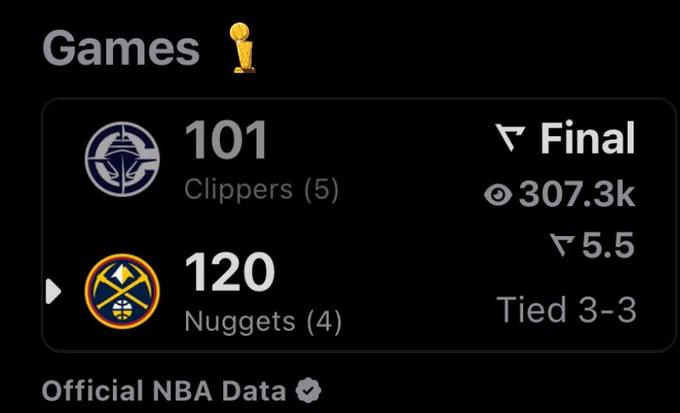Click the 307.3k view count
Viewport: 680px width, 413px height.
click(x=577, y=194)
